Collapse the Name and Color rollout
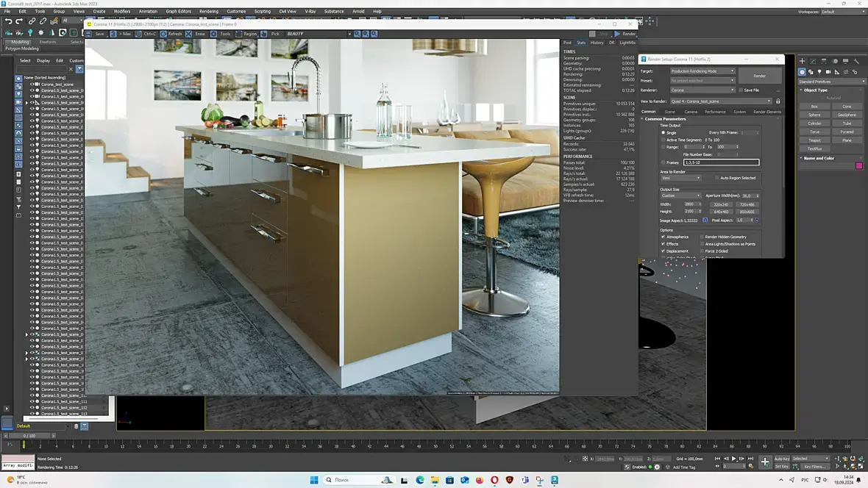The height and width of the screenshot is (488, 868). 819,158
